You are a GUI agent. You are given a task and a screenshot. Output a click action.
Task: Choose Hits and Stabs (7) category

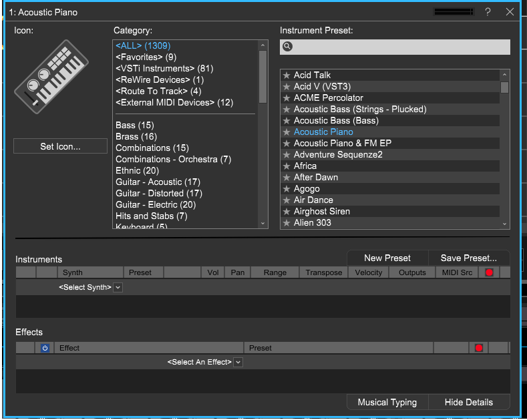[151, 216]
